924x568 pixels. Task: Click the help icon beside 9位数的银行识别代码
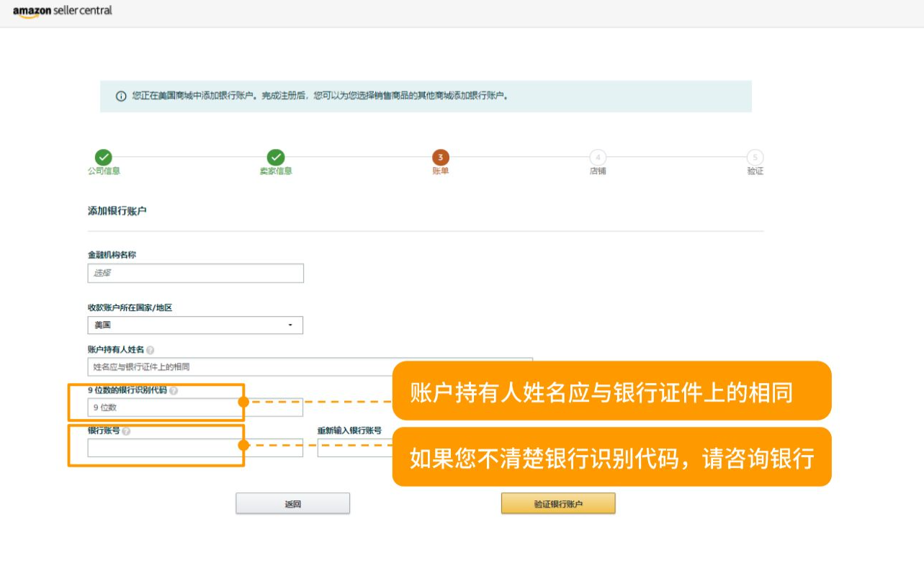(173, 391)
